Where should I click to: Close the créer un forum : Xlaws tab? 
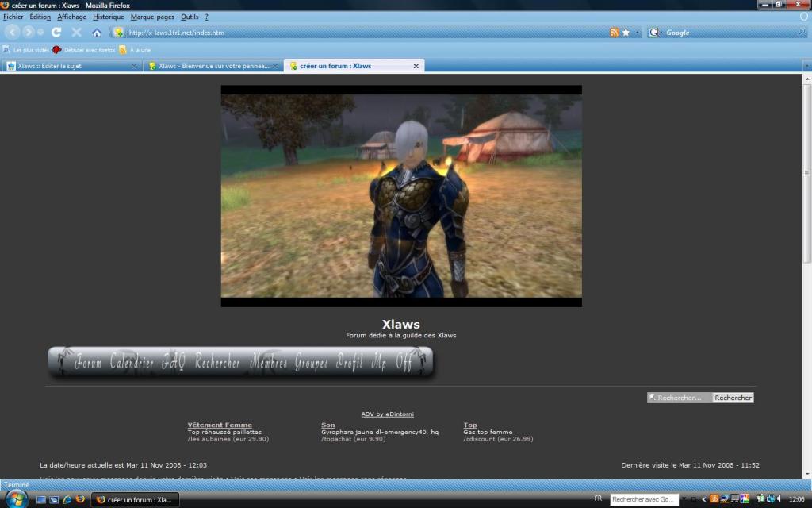click(x=416, y=67)
